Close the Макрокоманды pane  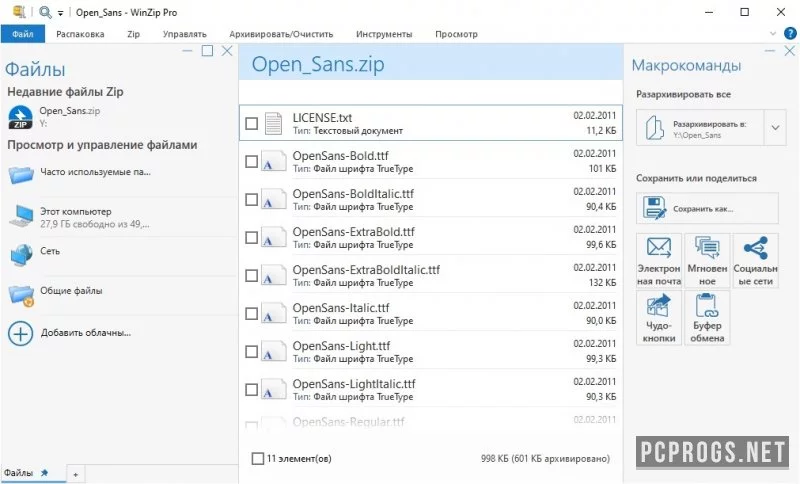coord(789,50)
